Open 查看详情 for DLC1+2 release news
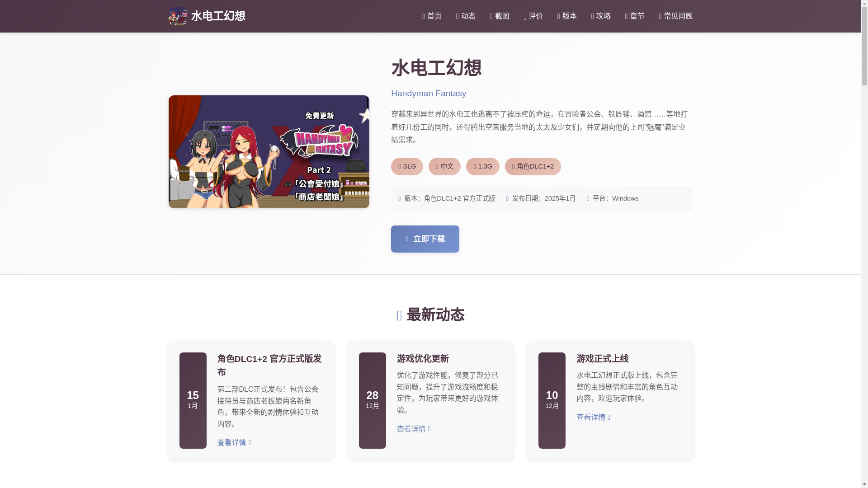This screenshot has width=868, height=488. 234,443
